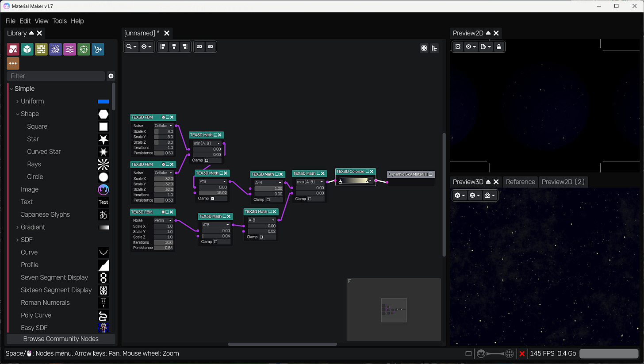This screenshot has width=644, height=364.
Task: Click the lock icon in Preview2D toolbar
Action: (499, 46)
